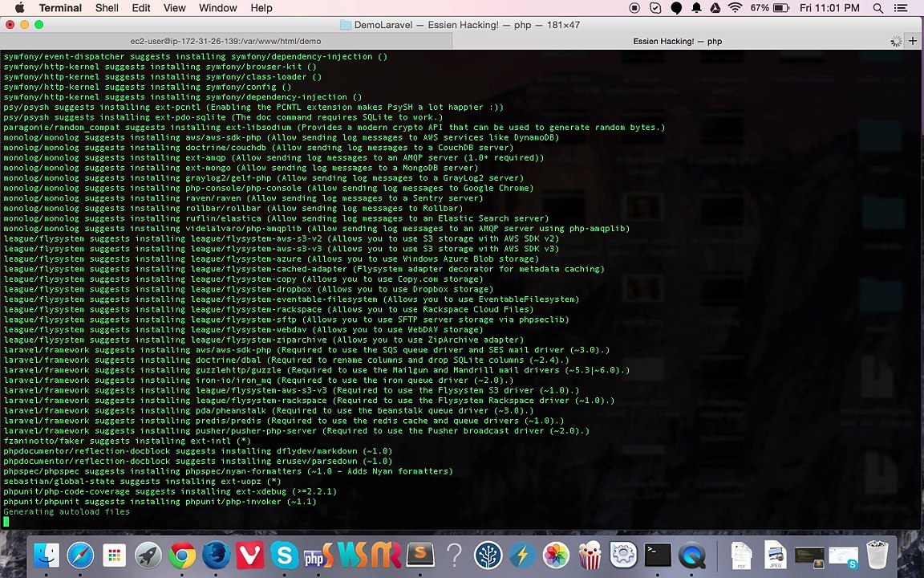Open WebStorm from the dock
924x578 pixels.
(352, 555)
